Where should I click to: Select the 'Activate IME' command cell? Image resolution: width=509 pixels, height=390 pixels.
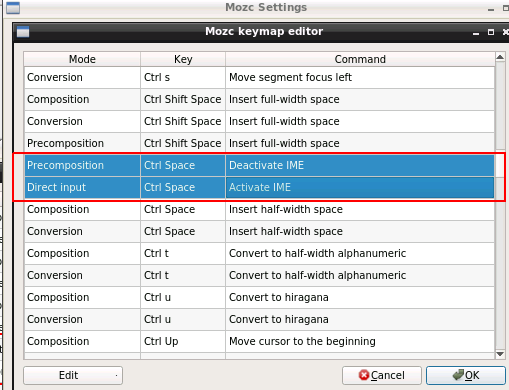tap(360, 187)
